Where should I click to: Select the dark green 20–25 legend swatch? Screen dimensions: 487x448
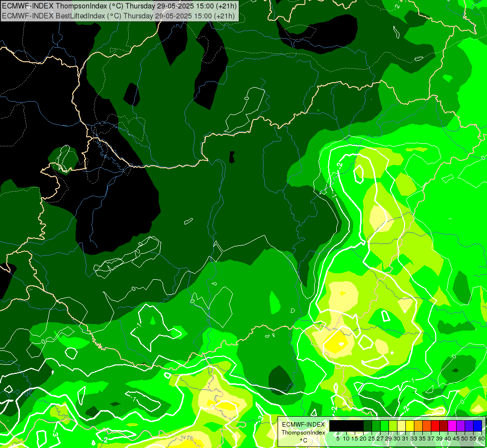click(x=368, y=426)
